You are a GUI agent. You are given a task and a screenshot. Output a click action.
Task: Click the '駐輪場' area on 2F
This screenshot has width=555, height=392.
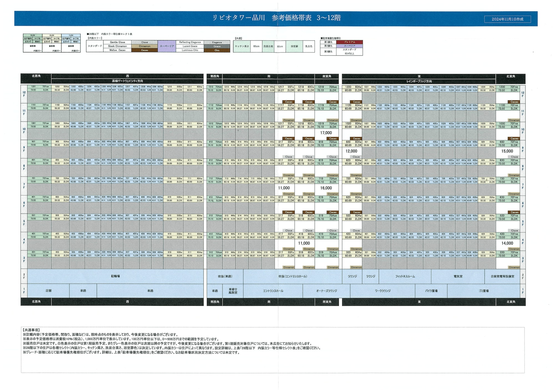coord(115,276)
